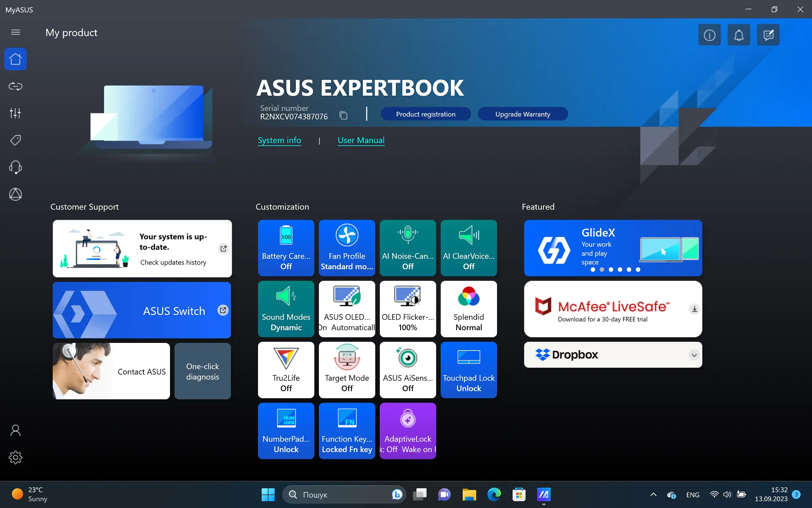The width and height of the screenshot is (812, 508).
Task: Open the feedback note icon in header
Action: pyautogui.click(x=768, y=35)
